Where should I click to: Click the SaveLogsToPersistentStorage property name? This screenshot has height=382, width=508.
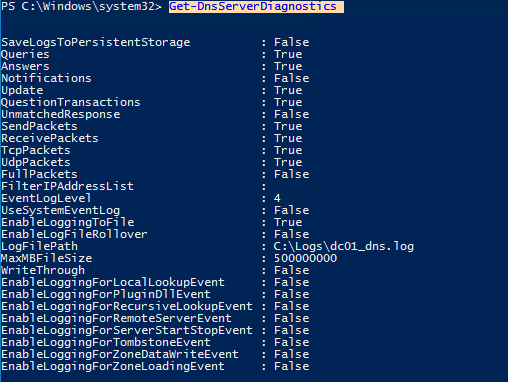96,43
